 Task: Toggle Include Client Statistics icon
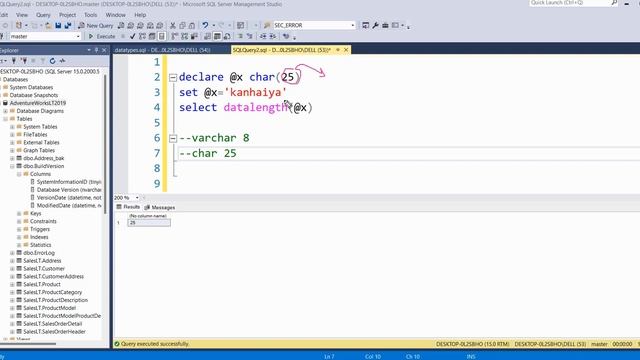click(x=194, y=36)
